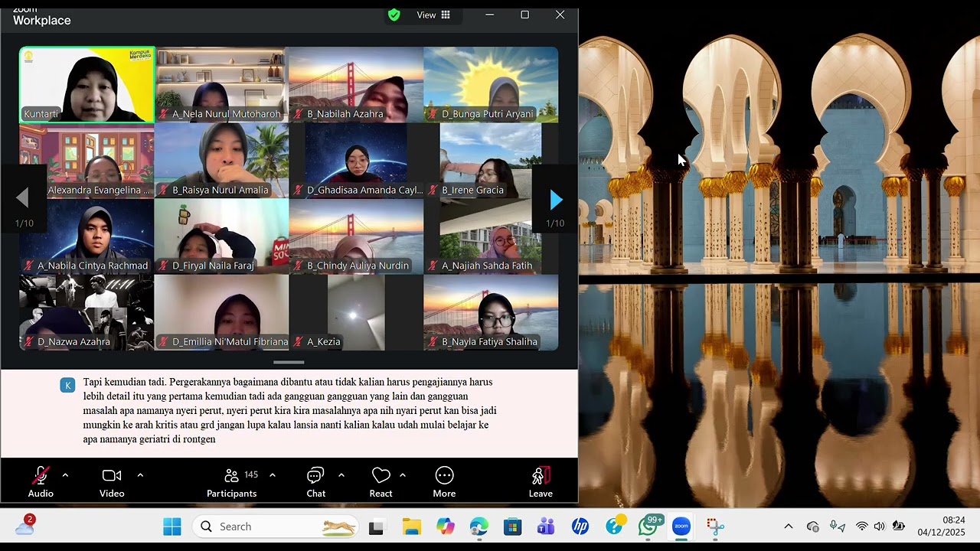Open the Windows Start menu
Screen dimensions: 980x551
(172, 527)
